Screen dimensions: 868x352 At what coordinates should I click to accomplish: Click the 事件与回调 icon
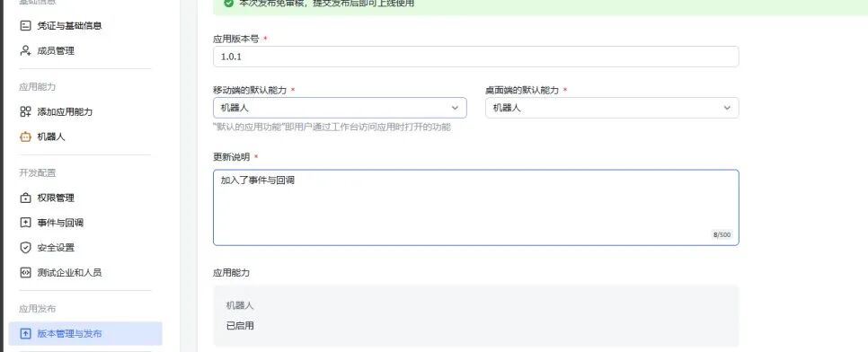click(x=25, y=223)
